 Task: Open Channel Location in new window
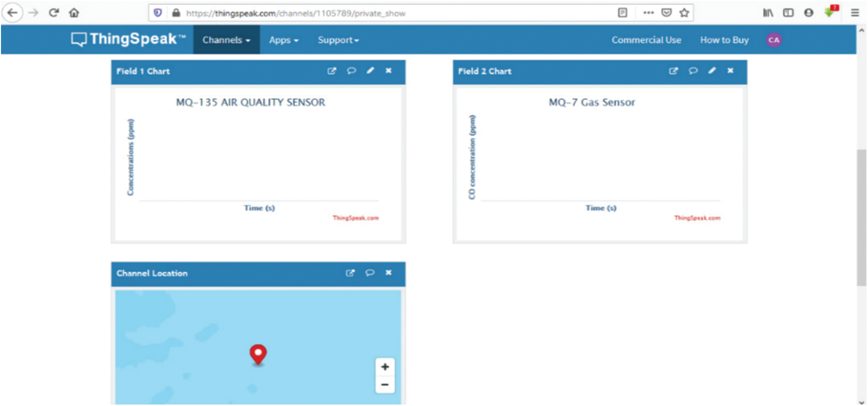point(350,273)
